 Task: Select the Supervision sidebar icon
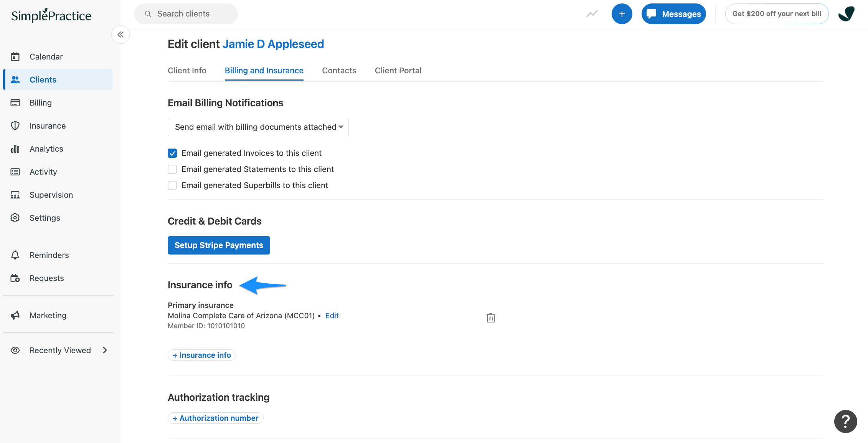[15, 195]
